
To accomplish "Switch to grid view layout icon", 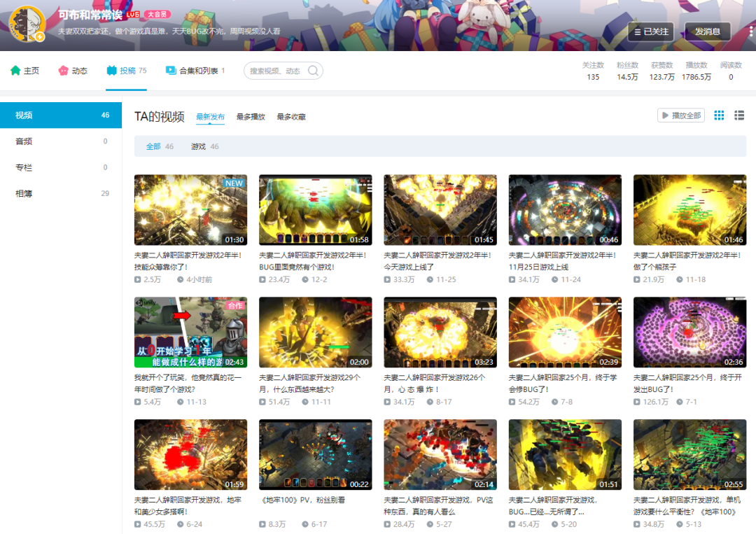I will click(719, 115).
